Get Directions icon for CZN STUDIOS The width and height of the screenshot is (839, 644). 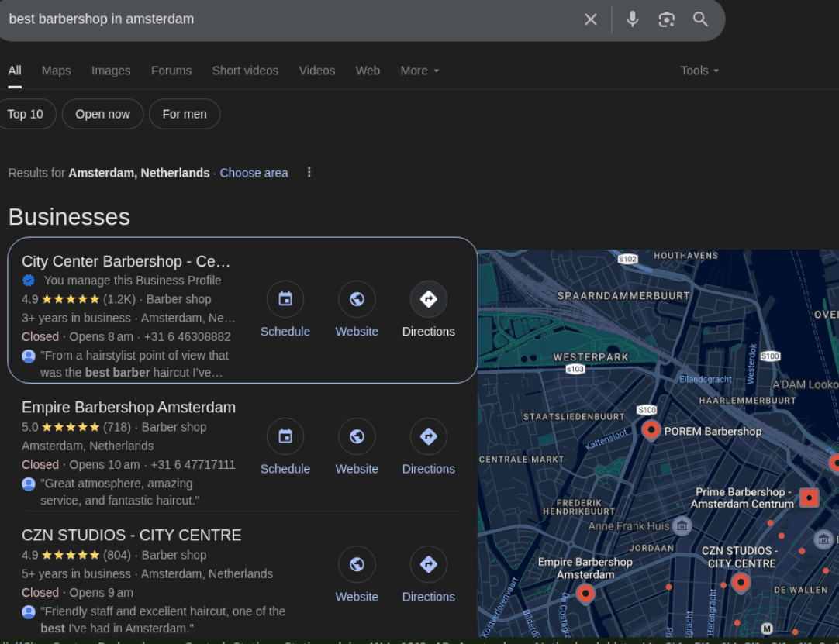click(428, 564)
